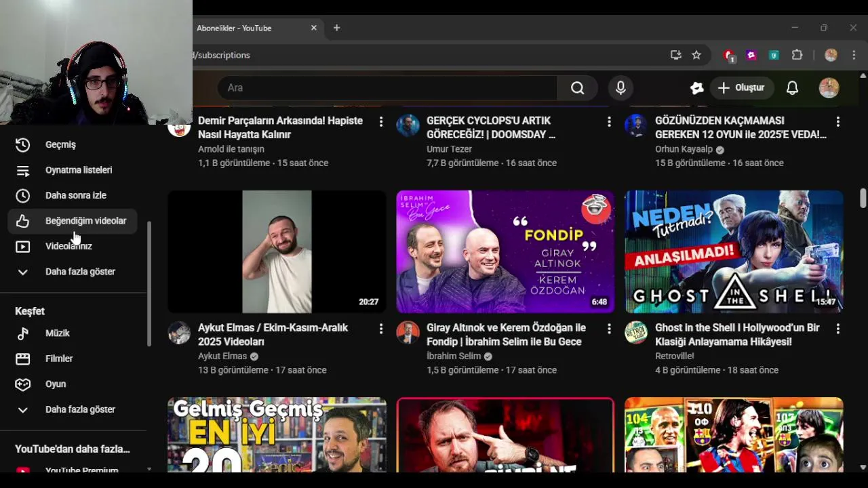The width and height of the screenshot is (868, 488).
Task: Open the Retroville channel avatar
Action: point(636,333)
